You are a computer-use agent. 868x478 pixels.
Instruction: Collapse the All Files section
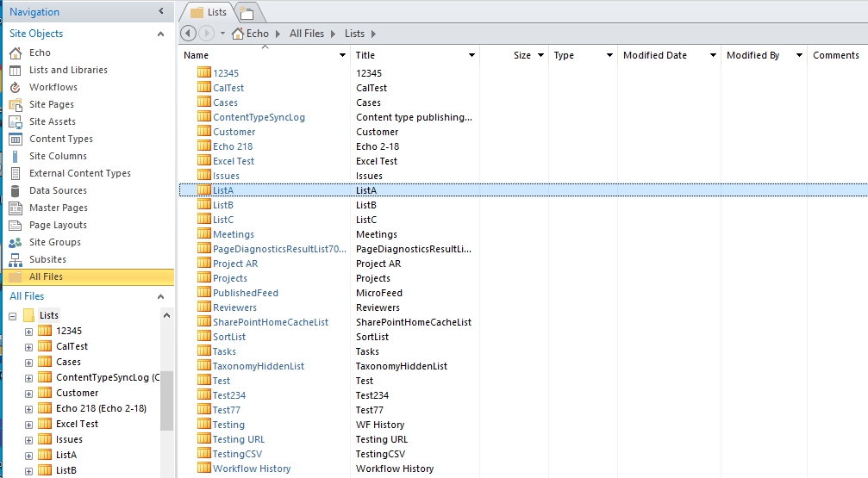pyautogui.click(x=160, y=296)
